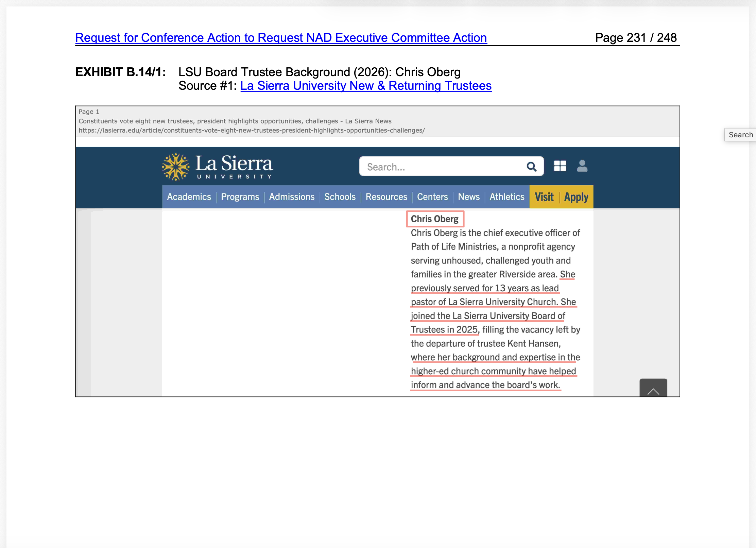The height and width of the screenshot is (548, 756).
Task: Click the scroll-to-top chevron button
Action: (653, 388)
